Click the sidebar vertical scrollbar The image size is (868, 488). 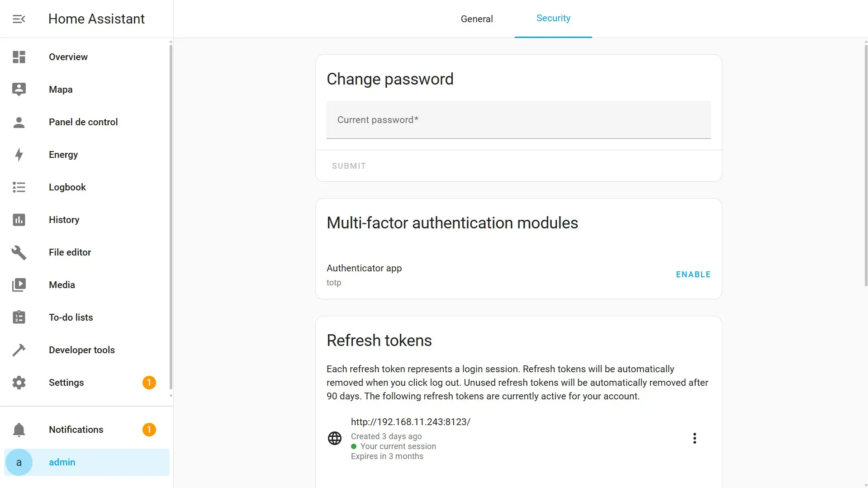(x=171, y=216)
